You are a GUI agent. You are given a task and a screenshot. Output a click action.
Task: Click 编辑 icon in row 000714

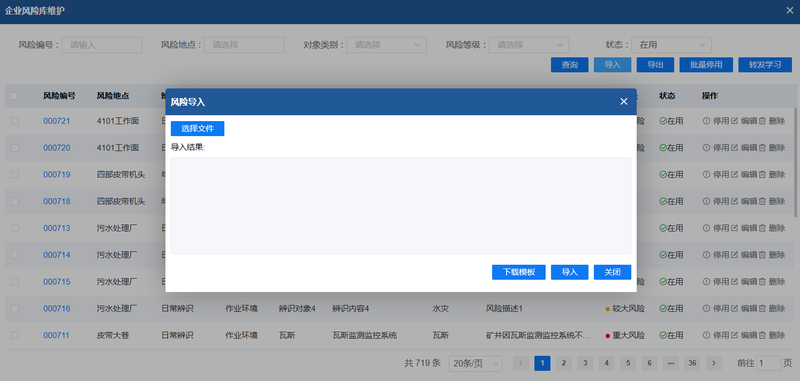tap(735, 255)
